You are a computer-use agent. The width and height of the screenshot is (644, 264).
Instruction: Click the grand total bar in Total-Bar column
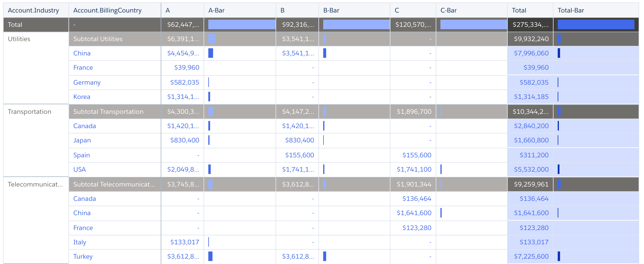596,25
